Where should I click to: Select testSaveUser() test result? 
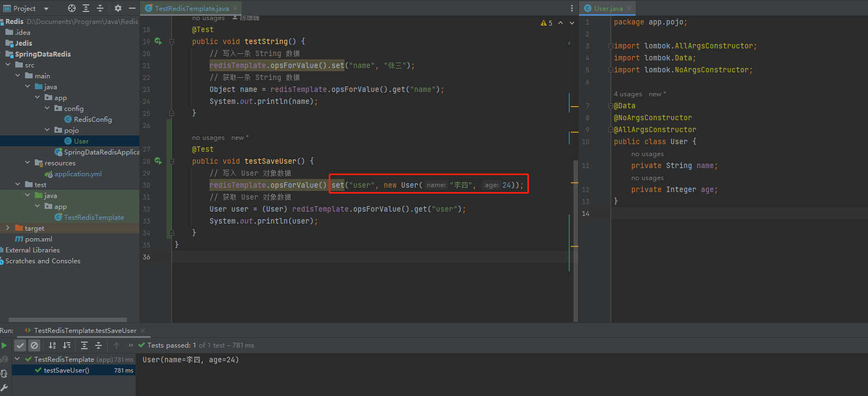coord(73,370)
